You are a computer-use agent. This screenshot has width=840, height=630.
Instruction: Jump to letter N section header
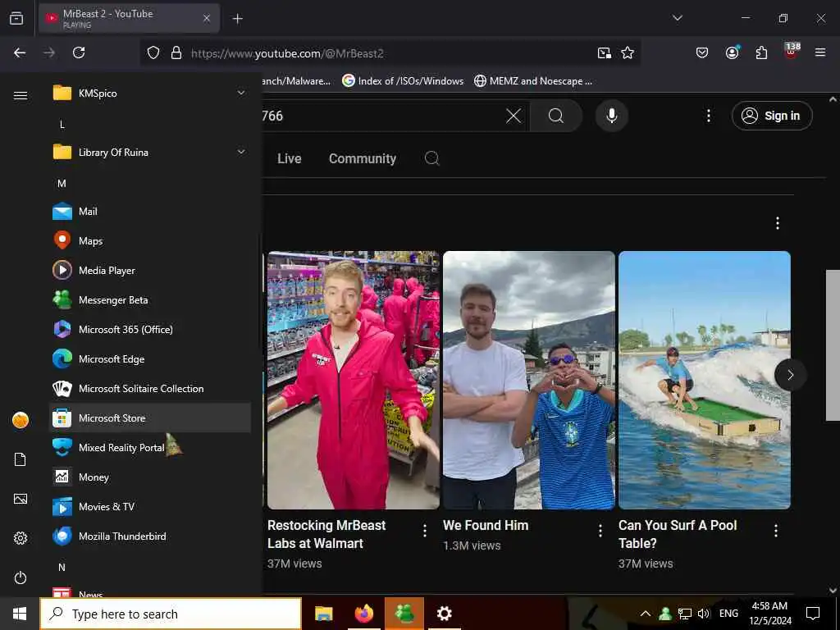point(62,567)
